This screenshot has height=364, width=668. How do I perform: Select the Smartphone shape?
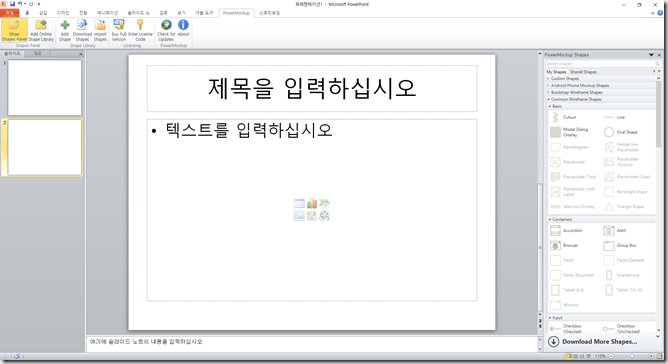pyautogui.click(x=622, y=275)
